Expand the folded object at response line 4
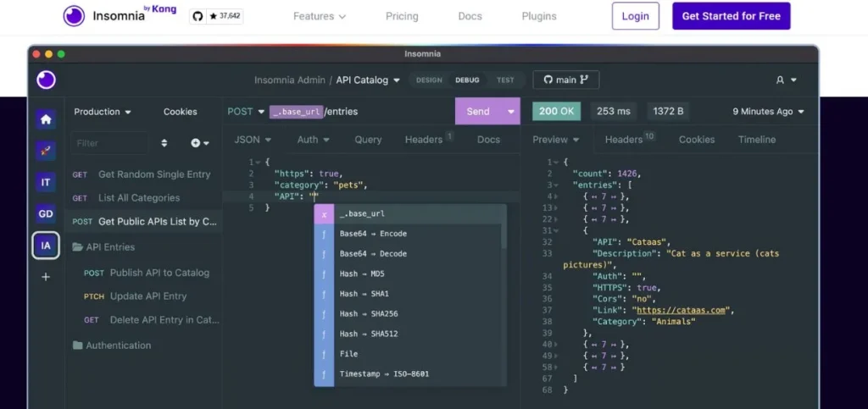This screenshot has width=868, height=409. pos(556,196)
